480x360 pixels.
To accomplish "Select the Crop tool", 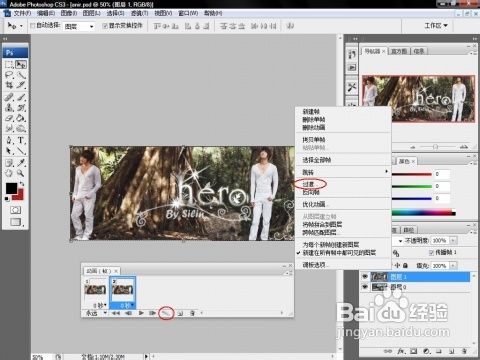I will coord(9,86).
